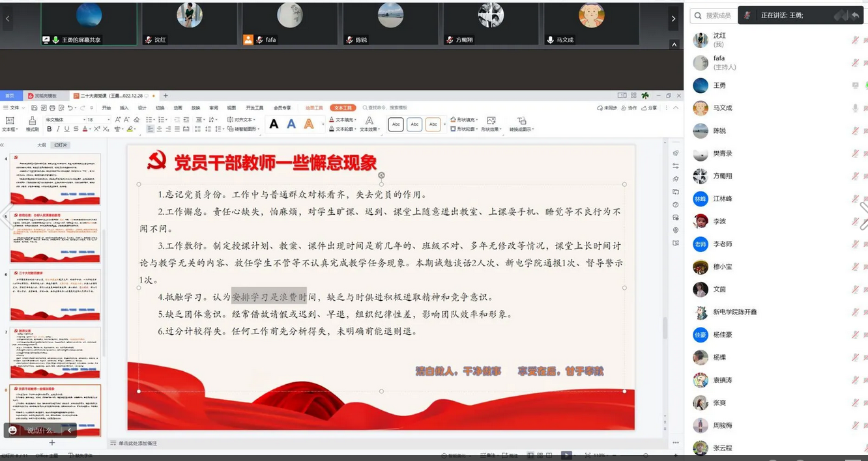This screenshot has height=461, width=868.
Task: Click the 分享 share button
Action: pos(650,108)
